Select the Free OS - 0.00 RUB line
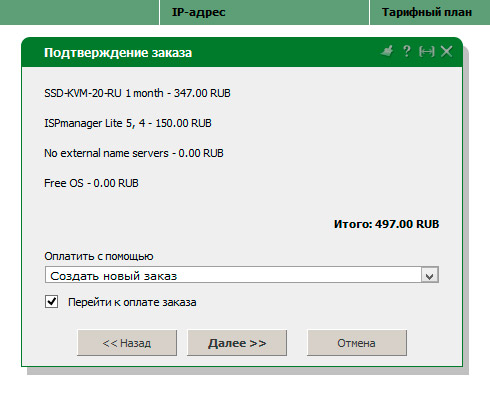490x396 pixels. pyautogui.click(x=91, y=183)
